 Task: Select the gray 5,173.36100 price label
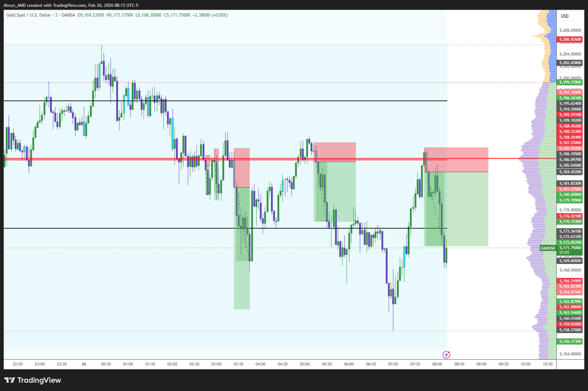pyautogui.click(x=570, y=231)
